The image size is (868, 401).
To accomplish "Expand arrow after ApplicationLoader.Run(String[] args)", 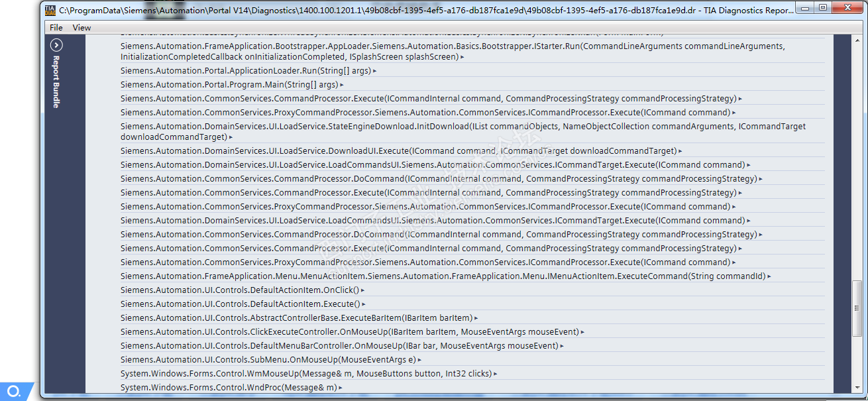I will 374,71.
